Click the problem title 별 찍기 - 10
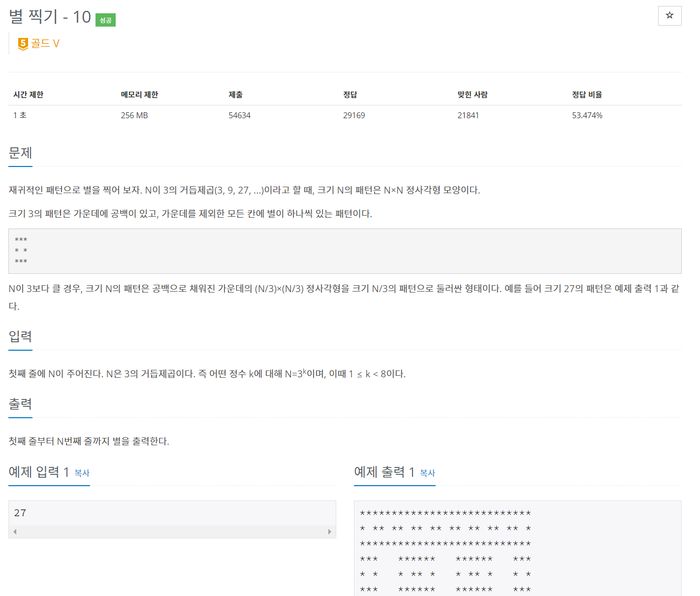Image resolution: width=700 pixels, height=596 pixels. pos(50,17)
